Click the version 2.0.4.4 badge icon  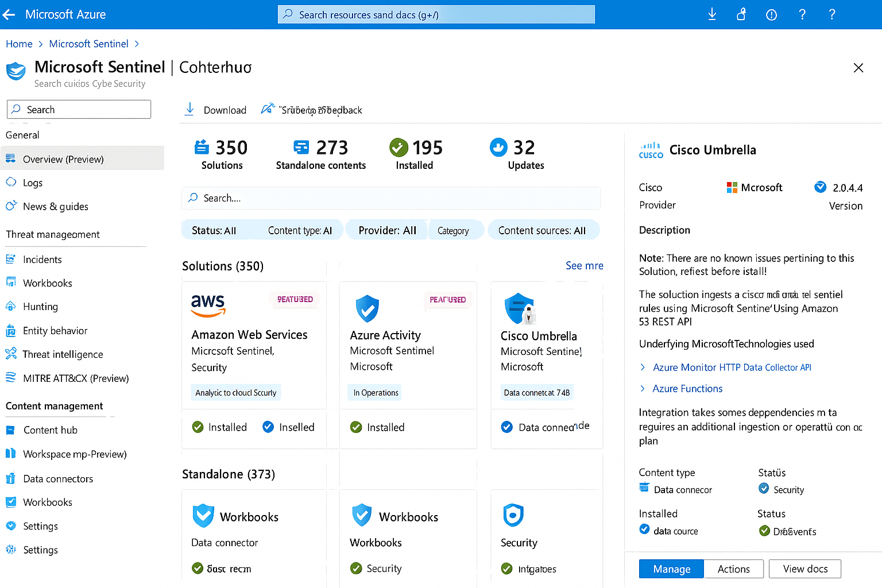coord(820,187)
